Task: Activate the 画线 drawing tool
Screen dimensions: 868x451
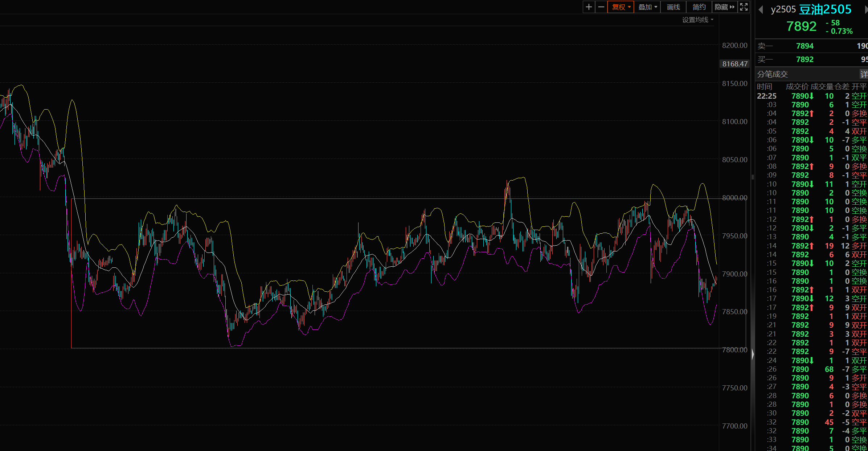Action: pyautogui.click(x=673, y=7)
